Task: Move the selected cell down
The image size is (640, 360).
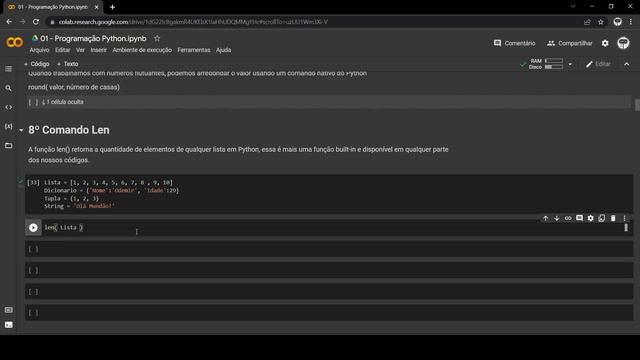Action: (557, 218)
